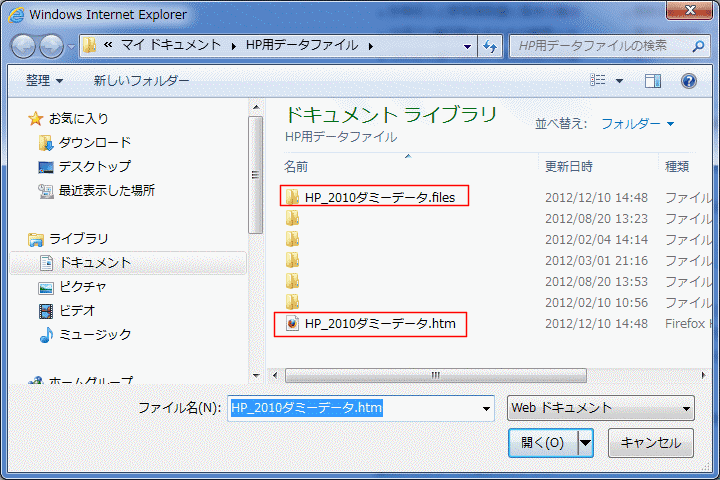720x480 pixels.
Task: Click the search magnifier icon
Action: pos(698,46)
